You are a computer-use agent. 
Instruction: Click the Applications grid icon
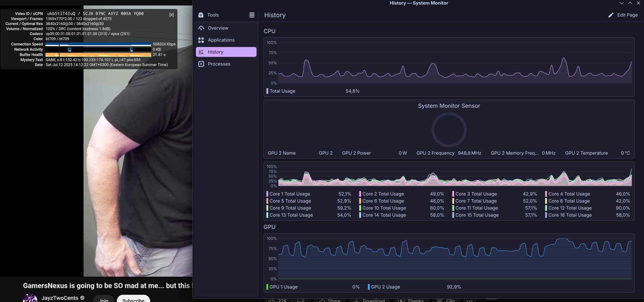(201, 40)
